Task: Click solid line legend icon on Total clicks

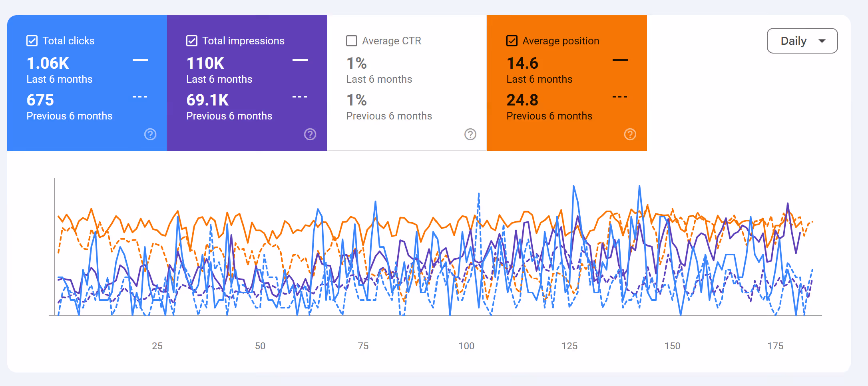Action: [x=140, y=60]
